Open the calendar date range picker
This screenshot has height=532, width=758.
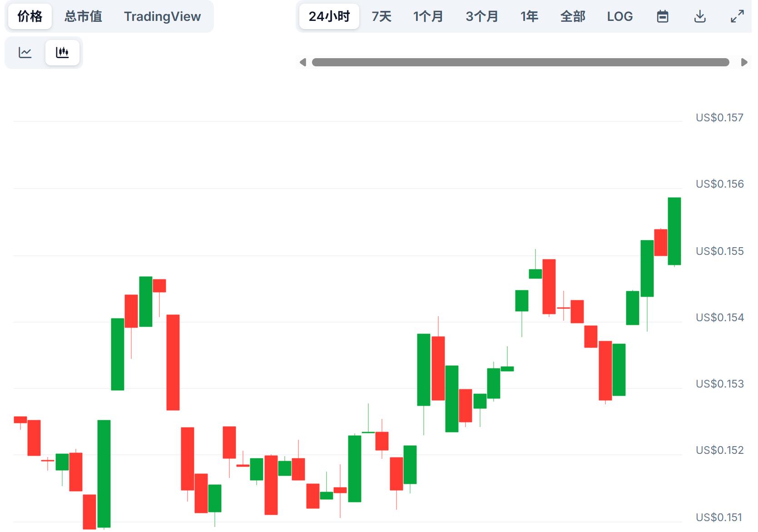click(663, 16)
